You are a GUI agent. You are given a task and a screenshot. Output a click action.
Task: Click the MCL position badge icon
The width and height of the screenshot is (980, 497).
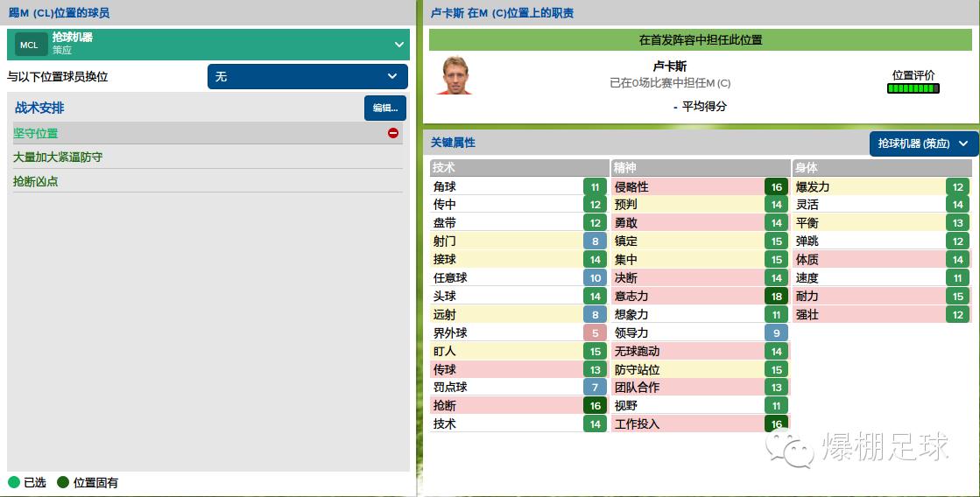tap(30, 45)
